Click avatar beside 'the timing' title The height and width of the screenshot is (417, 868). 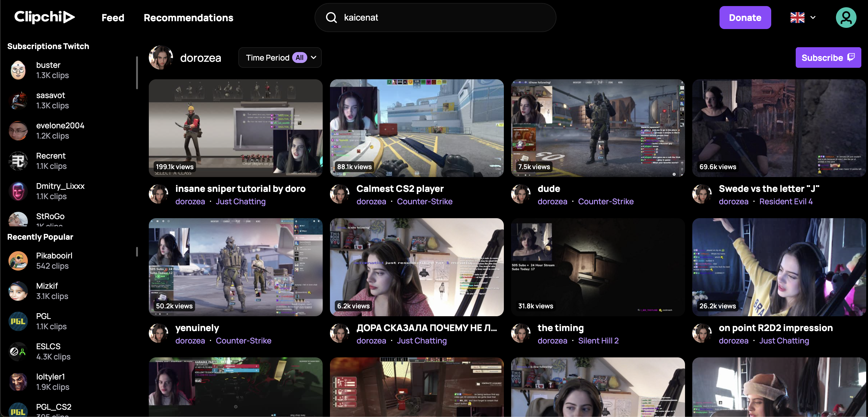click(x=521, y=333)
